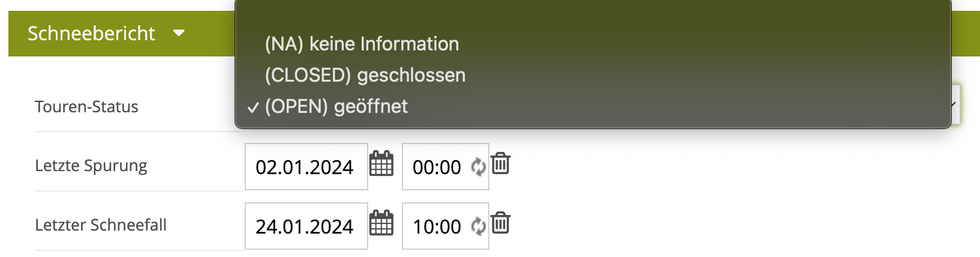Pick the checked "(OPEN) geöffnet" option
Screen dimensions: 980x257
click(x=336, y=106)
